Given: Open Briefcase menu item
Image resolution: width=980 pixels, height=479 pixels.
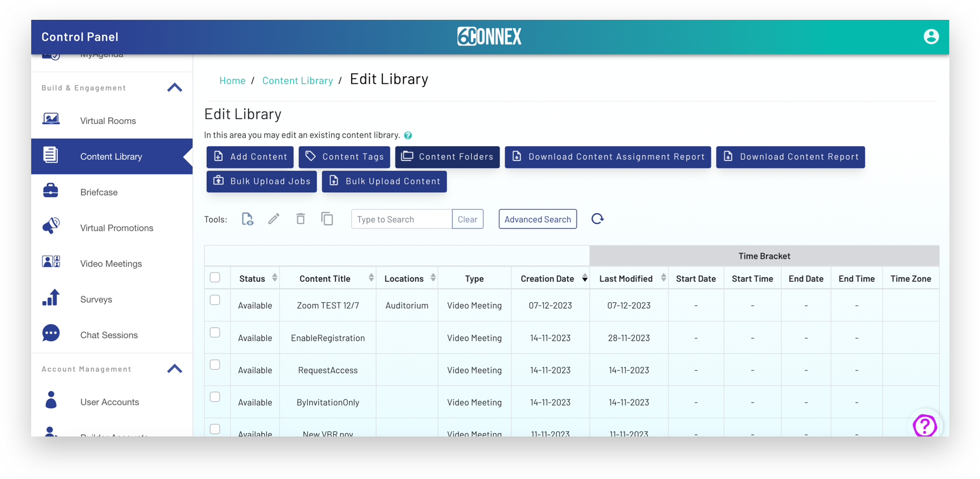Looking at the screenshot, I should pos(112,192).
